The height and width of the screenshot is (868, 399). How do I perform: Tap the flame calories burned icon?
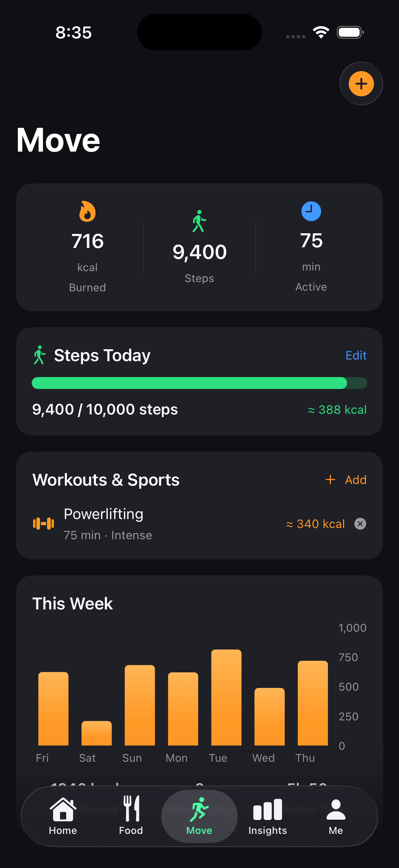pos(87,211)
